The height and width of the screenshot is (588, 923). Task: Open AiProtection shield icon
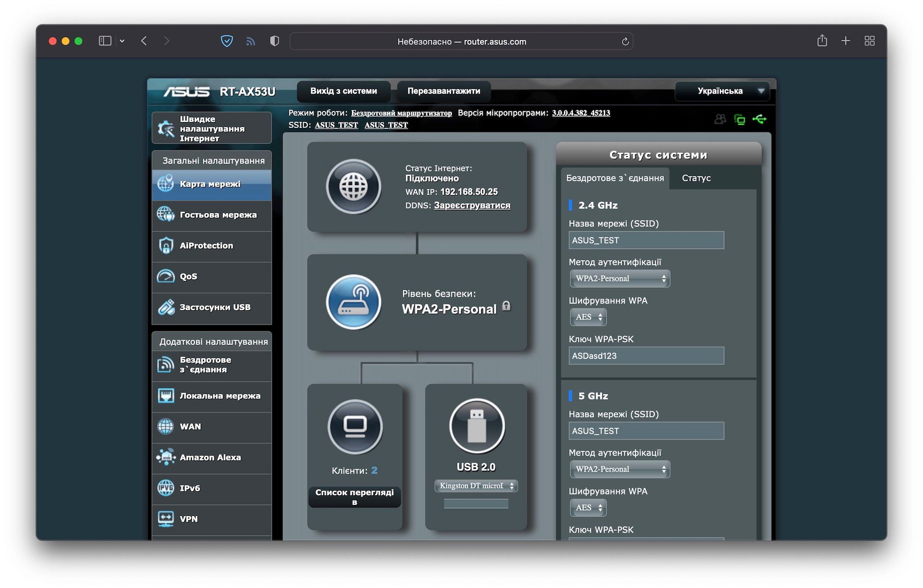(x=165, y=245)
